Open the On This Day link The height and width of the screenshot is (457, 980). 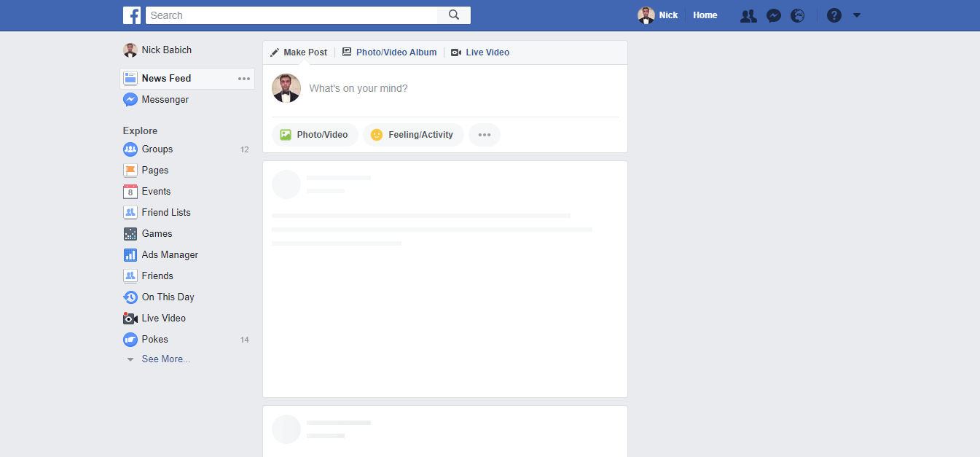168,297
